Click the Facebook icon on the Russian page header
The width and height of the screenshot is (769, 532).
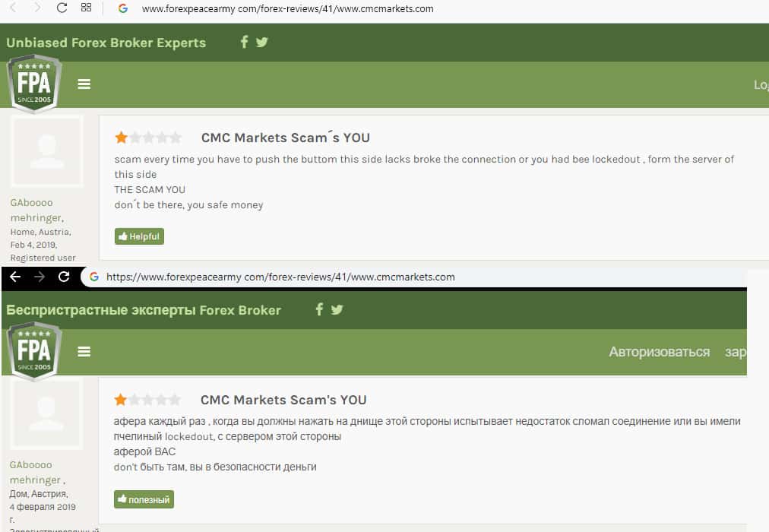pos(319,309)
